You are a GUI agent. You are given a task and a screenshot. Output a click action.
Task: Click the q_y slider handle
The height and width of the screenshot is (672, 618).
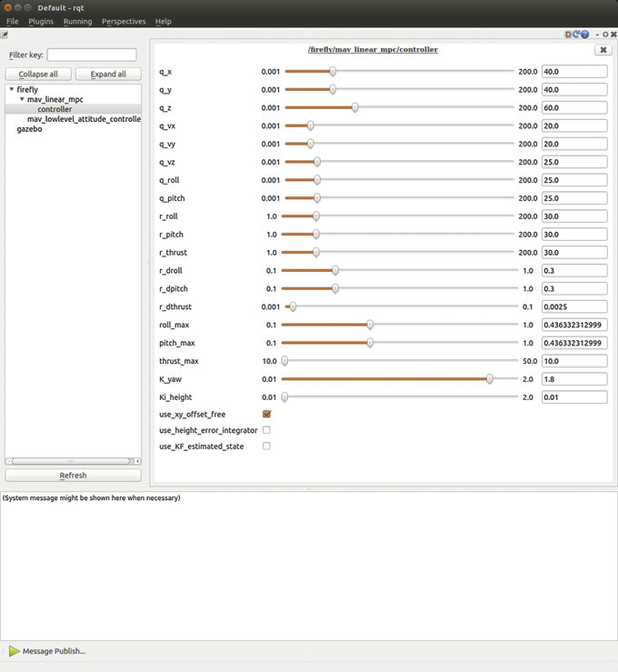333,89
